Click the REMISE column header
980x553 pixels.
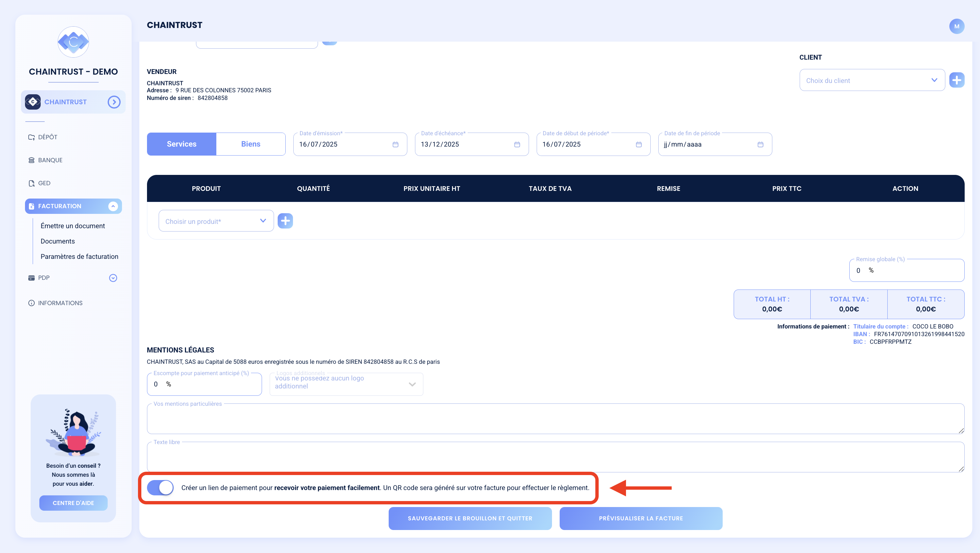(668, 189)
